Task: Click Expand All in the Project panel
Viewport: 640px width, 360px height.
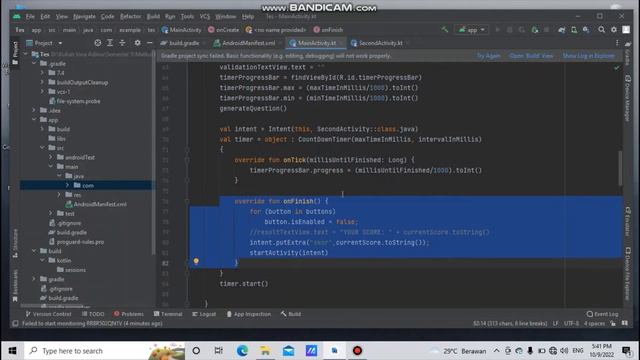Action: coord(110,43)
